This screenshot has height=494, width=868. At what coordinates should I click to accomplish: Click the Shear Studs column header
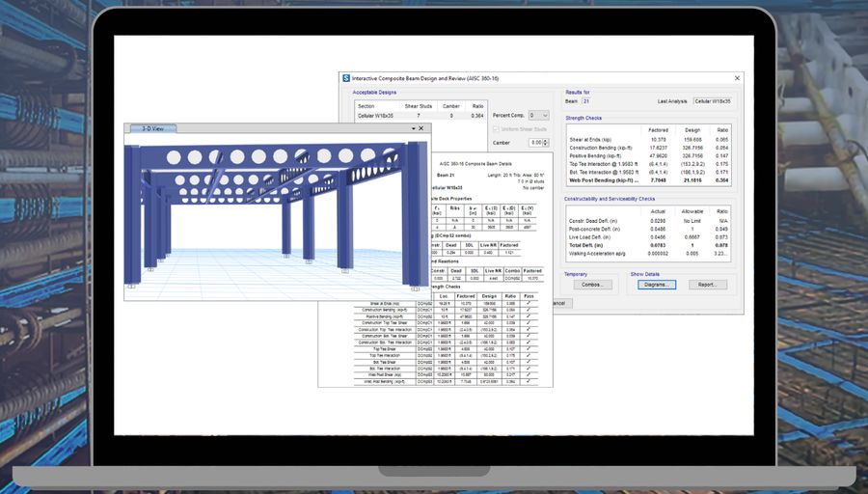419,105
